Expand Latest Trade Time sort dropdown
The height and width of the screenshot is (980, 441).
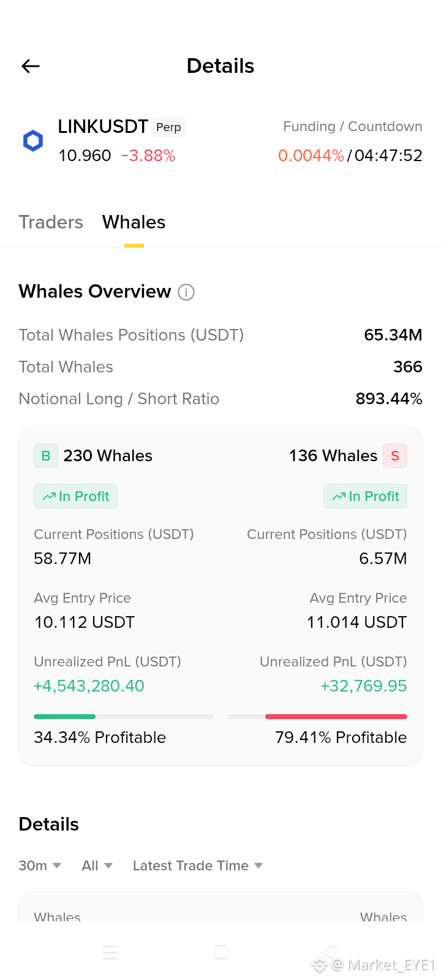198,865
